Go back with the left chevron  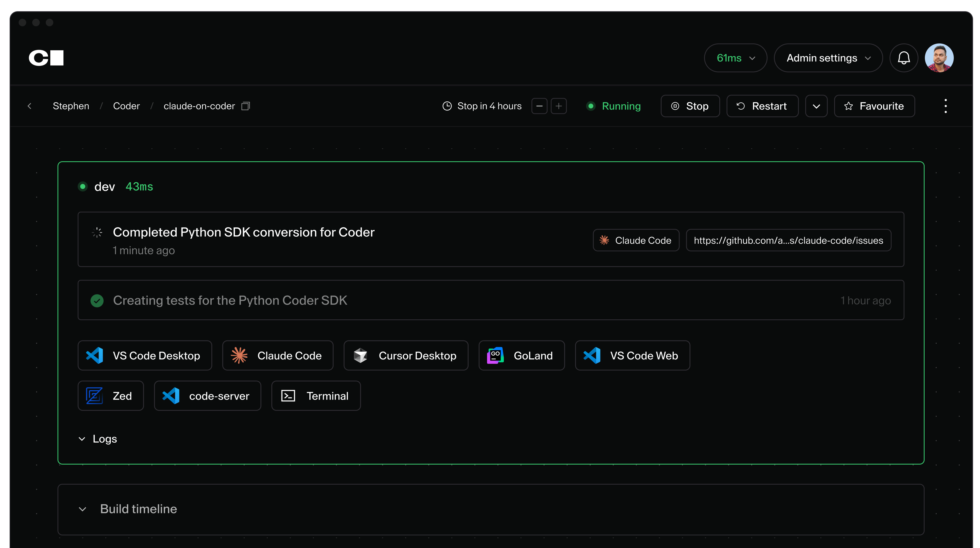coord(30,106)
